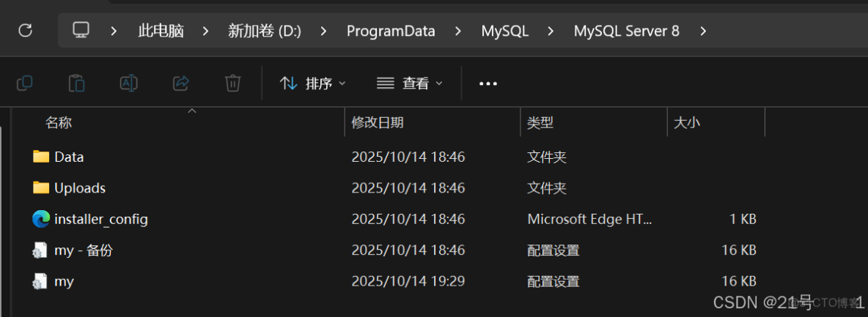
Task: Select the Edge icon of installer_config
Action: click(x=41, y=220)
